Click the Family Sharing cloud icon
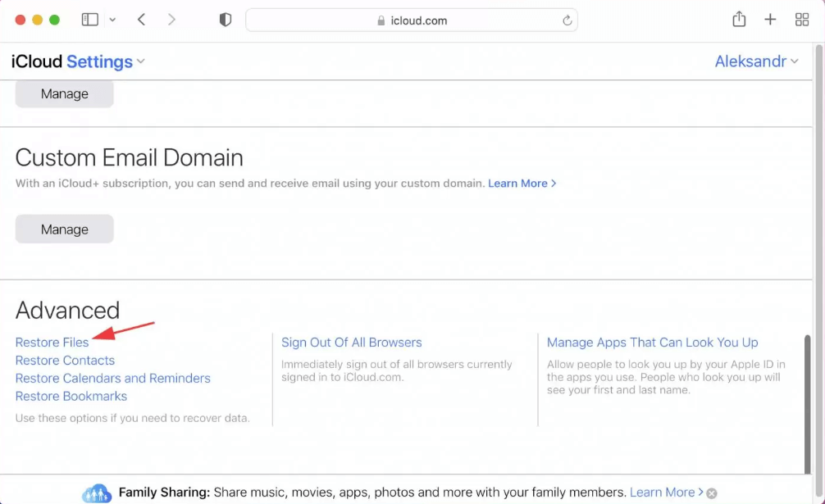Screen dimensions: 825x504 click(x=97, y=493)
